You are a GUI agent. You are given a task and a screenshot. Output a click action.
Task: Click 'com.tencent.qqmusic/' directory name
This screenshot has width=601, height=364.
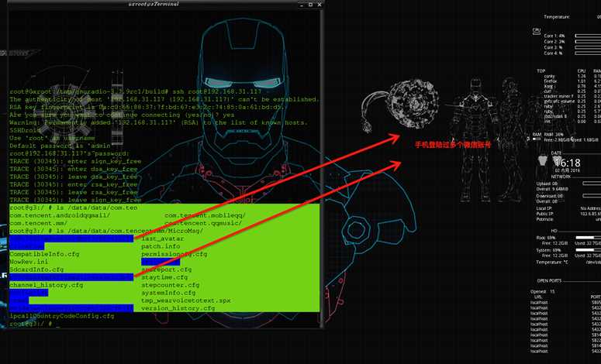tap(203, 223)
